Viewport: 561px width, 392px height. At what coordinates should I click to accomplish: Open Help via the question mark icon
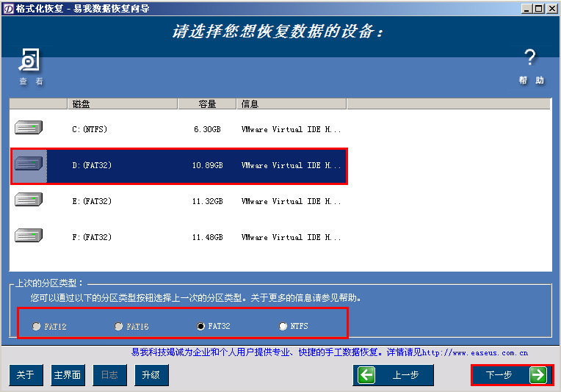click(530, 57)
